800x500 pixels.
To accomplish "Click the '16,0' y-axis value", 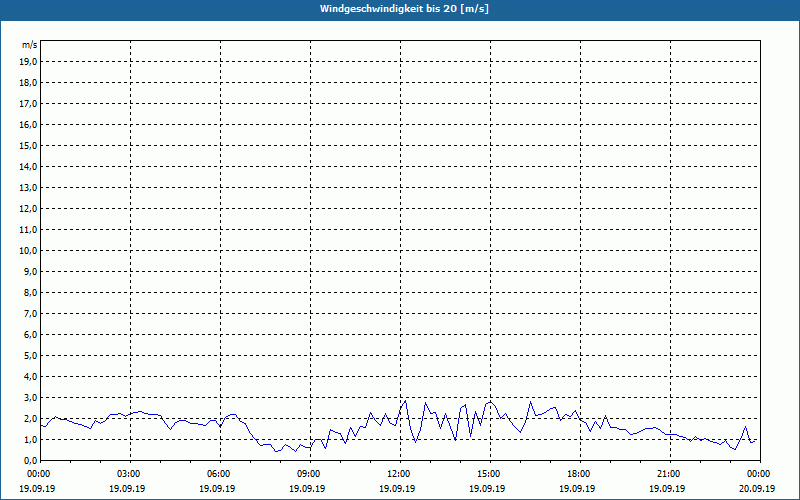I will 28,124.
